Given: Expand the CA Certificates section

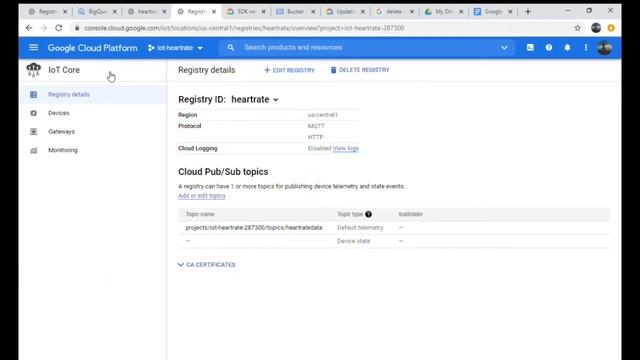Looking at the screenshot, I should [207, 265].
